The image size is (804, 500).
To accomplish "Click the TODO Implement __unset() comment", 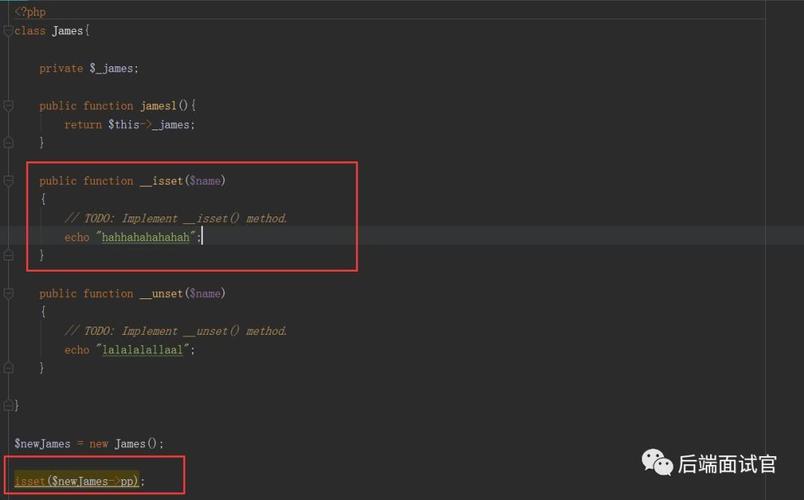I will tap(175, 331).
